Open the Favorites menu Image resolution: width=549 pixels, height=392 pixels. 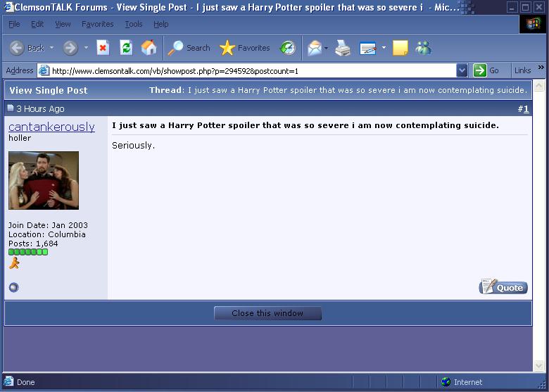click(x=98, y=24)
